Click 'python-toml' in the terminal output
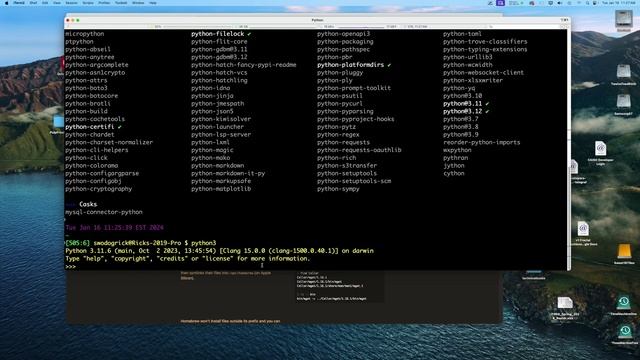 (x=462, y=34)
